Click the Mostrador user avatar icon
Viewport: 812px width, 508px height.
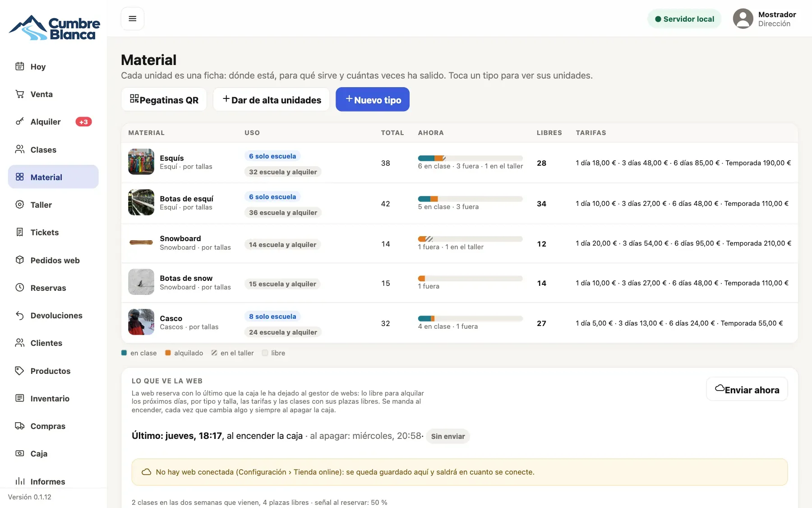[x=743, y=19]
